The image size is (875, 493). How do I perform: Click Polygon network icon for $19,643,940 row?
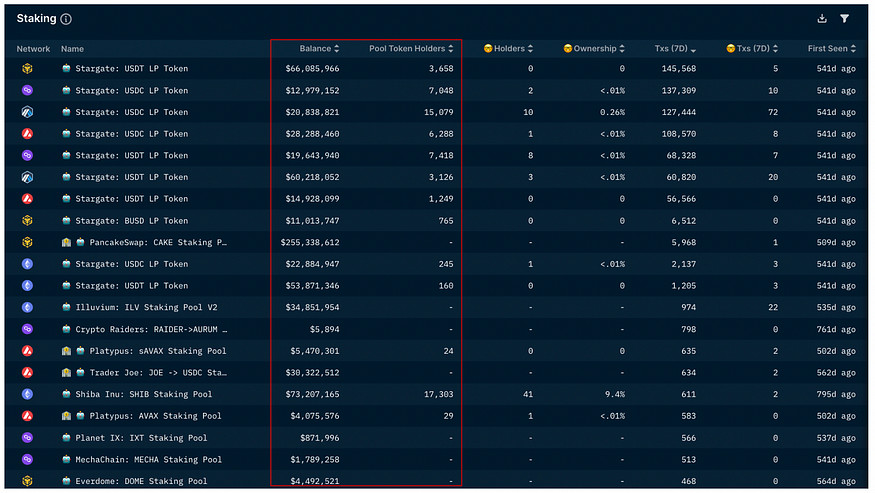coord(27,155)
